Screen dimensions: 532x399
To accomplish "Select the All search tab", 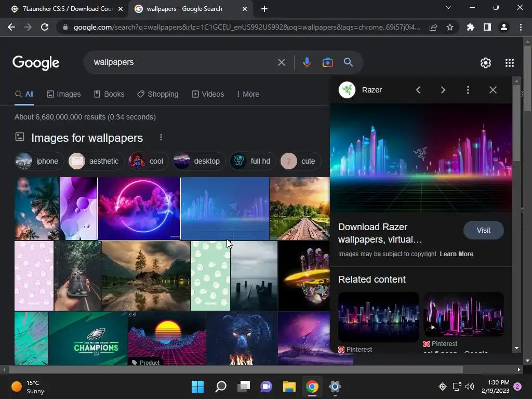I will tap(24, 95).
